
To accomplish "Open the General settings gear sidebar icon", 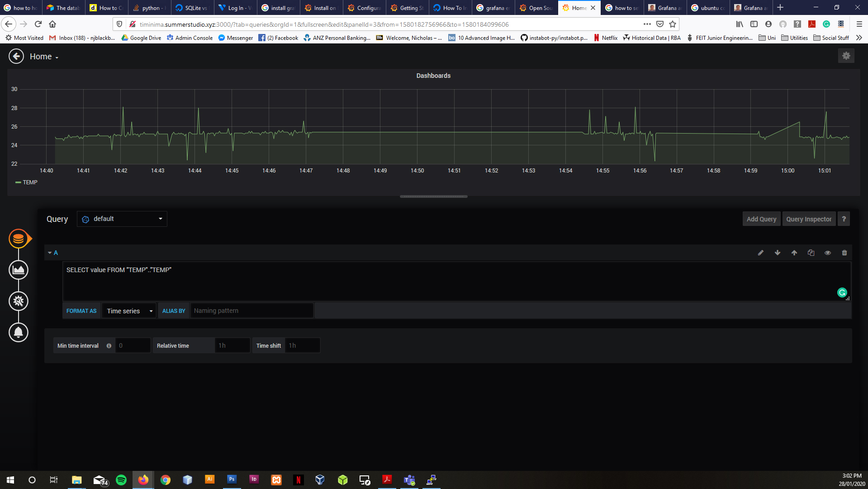I will coord(19,301).
